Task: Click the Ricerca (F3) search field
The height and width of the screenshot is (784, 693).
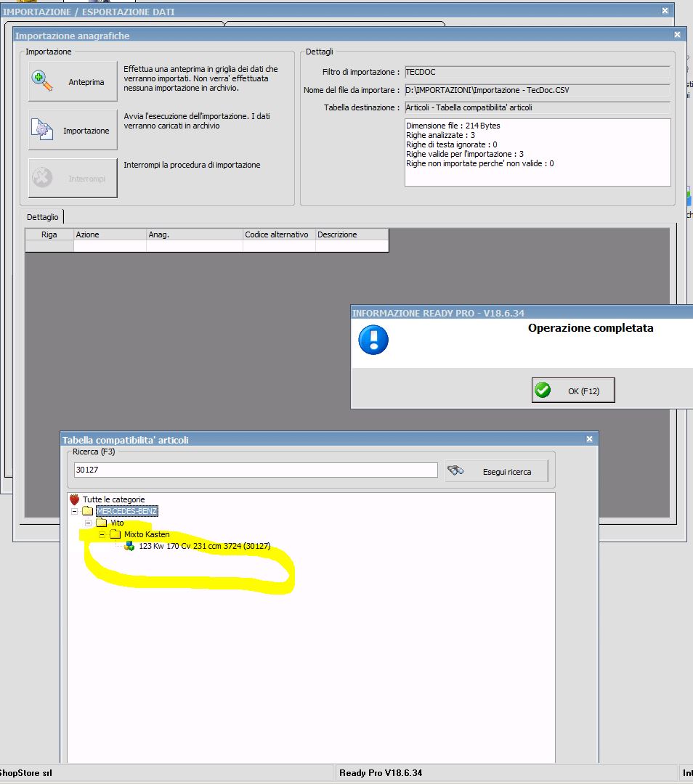Action: 256,470
